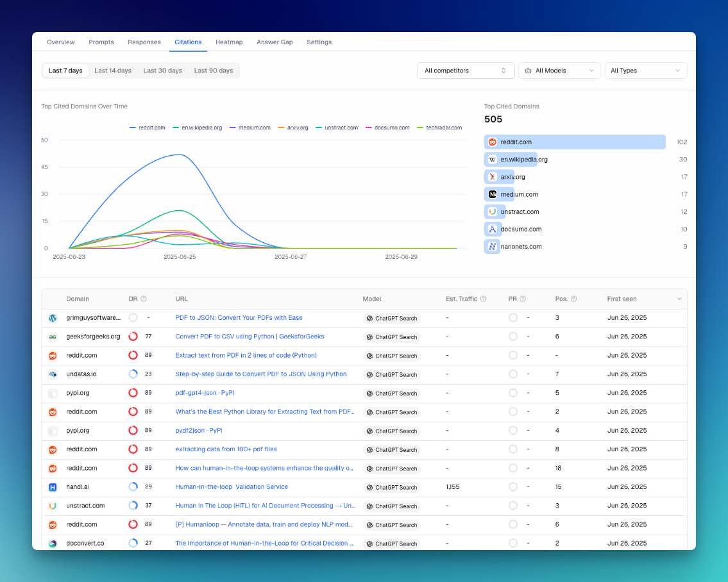Open the Answer Gap tab
The width and height of the screenshot is (728, 582).
point(275,42)
